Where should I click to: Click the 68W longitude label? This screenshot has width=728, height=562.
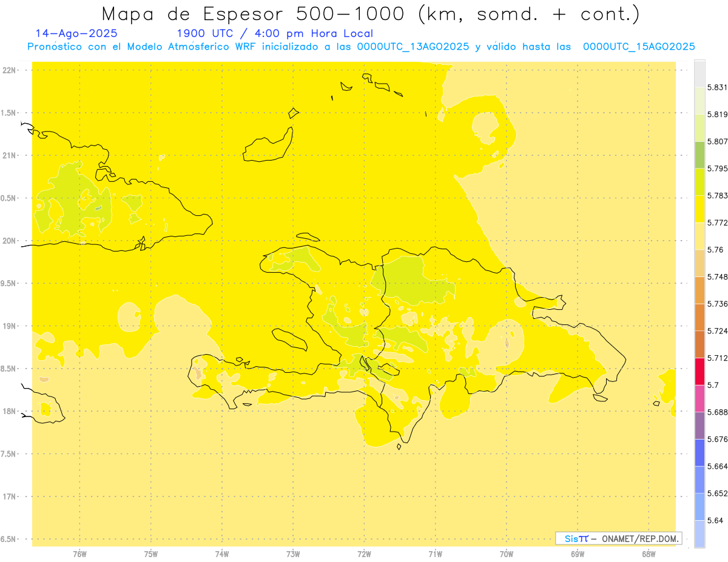(649, 554)
